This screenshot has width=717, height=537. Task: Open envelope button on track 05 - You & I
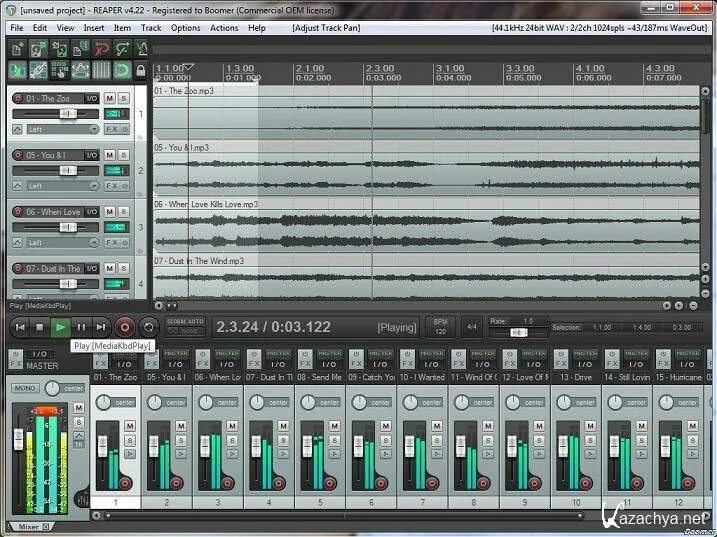tap(17, 186)
